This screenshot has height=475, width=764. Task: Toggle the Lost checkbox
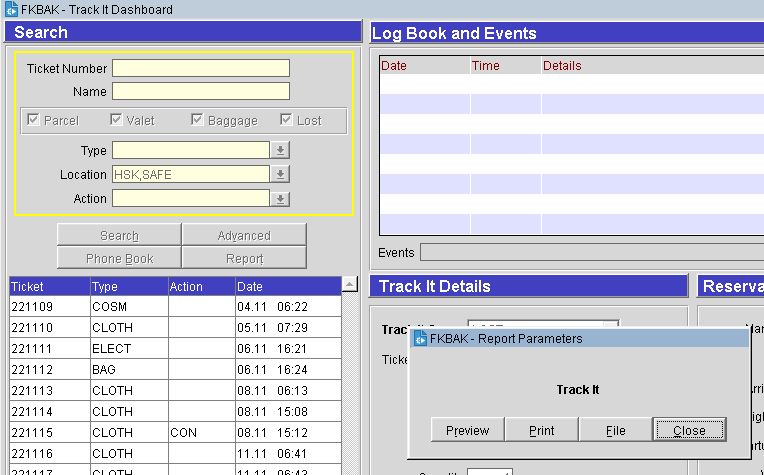pyautogui.click(x=286, y=120)
